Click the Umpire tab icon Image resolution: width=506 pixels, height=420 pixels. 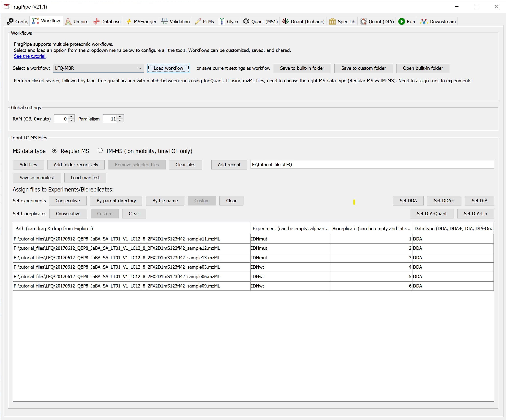pos(68,21)
